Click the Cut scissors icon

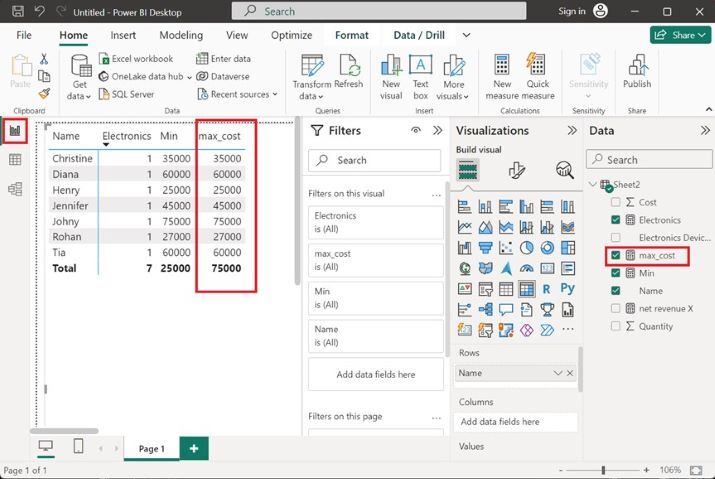[44, 58]
